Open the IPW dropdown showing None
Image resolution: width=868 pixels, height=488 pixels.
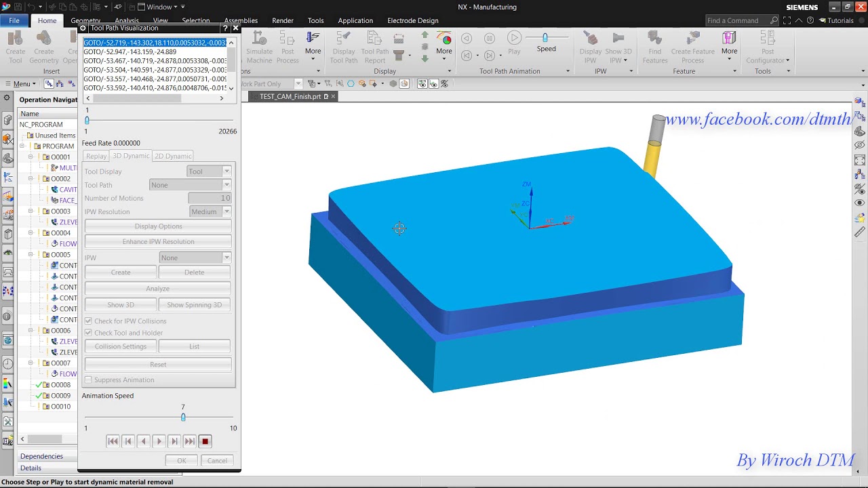195,258
